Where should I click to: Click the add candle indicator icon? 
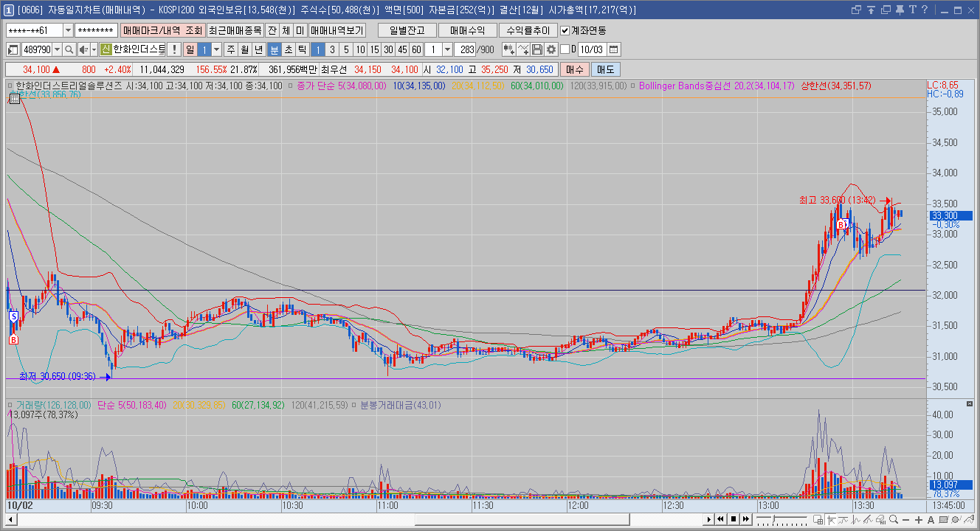point(508,49)
